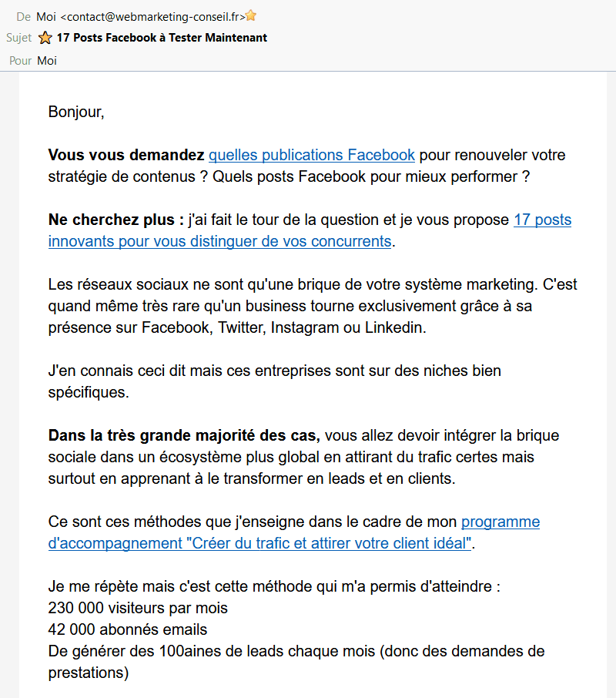
Task: Click the "De" header label
Action: pos(23,16)
